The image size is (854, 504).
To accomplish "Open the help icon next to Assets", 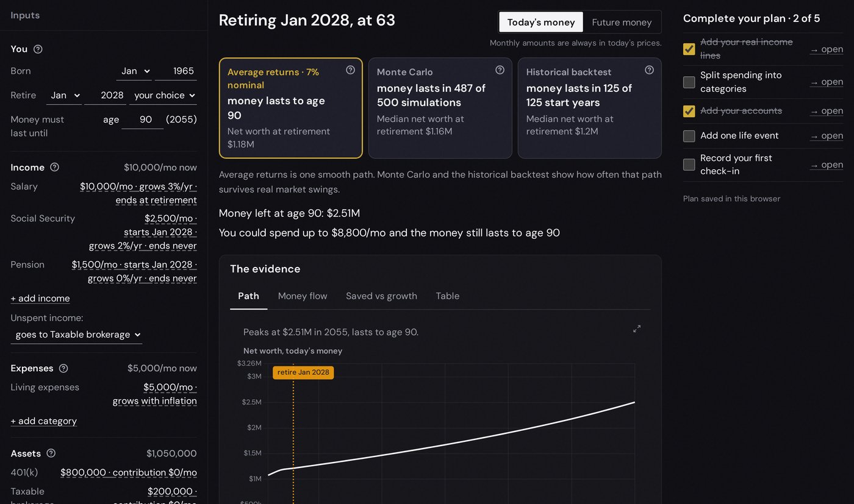I will [x=51, y=453].
